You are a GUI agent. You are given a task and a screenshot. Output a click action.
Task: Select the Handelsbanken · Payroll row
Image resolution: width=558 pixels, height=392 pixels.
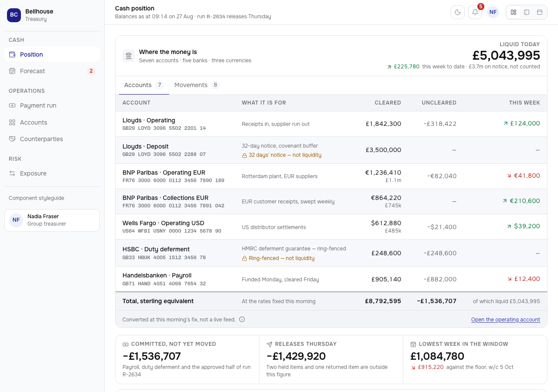(x=331, y=279)
